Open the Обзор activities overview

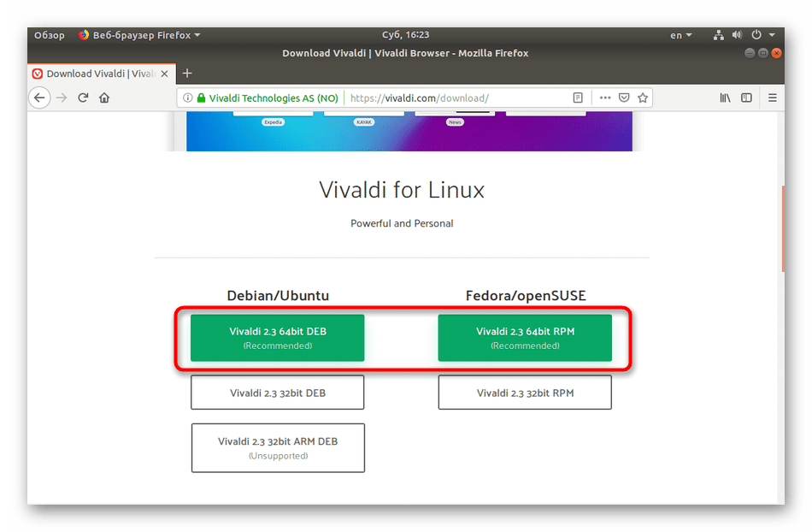click(49, 35)
